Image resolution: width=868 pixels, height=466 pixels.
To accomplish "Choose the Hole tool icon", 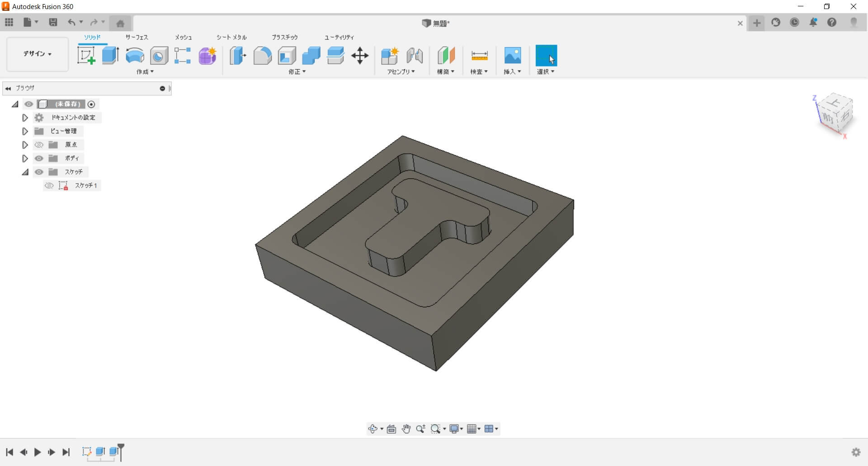I will coord(159,56).
